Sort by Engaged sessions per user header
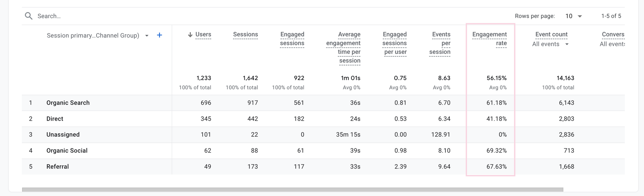Screen dimensions: 644x196 click(x=395, y=43)
